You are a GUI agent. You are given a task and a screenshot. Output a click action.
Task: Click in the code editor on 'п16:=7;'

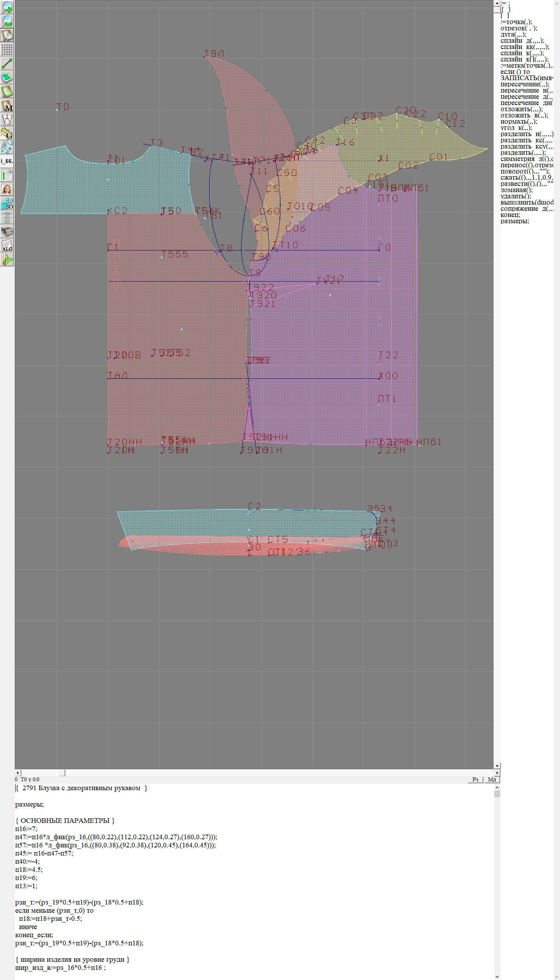point(26,829)
